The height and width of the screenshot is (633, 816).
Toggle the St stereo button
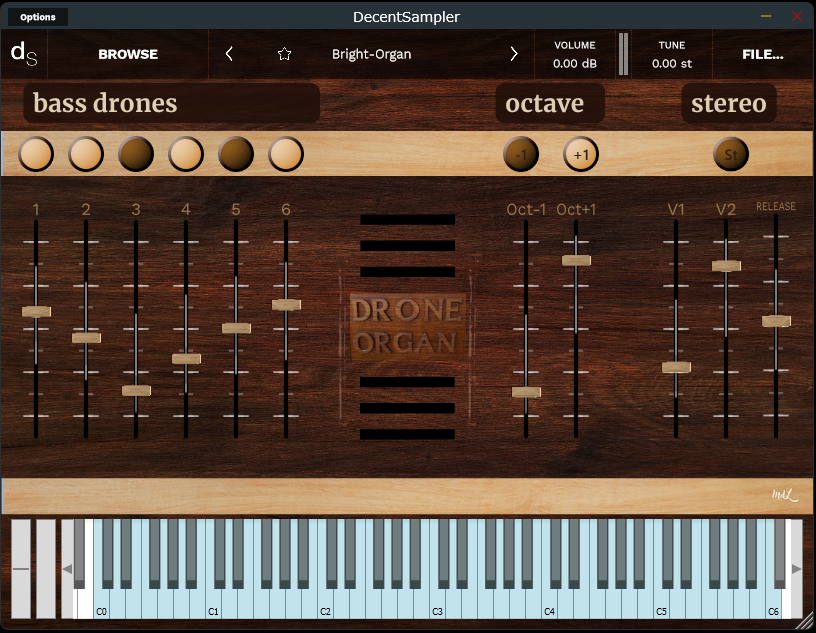(731, 154)
